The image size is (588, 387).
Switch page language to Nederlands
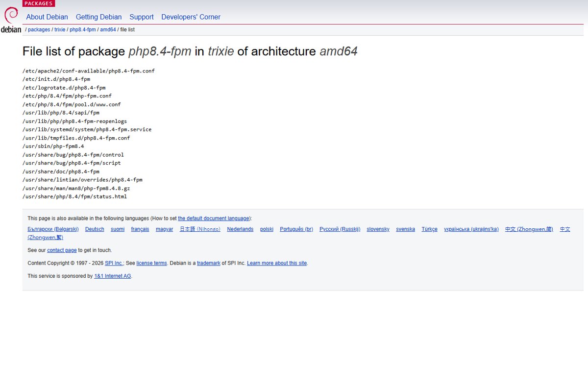[x=240, y=229]
